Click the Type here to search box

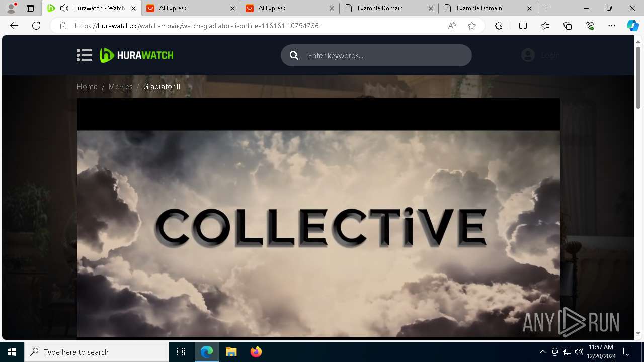tap(97, 352)
